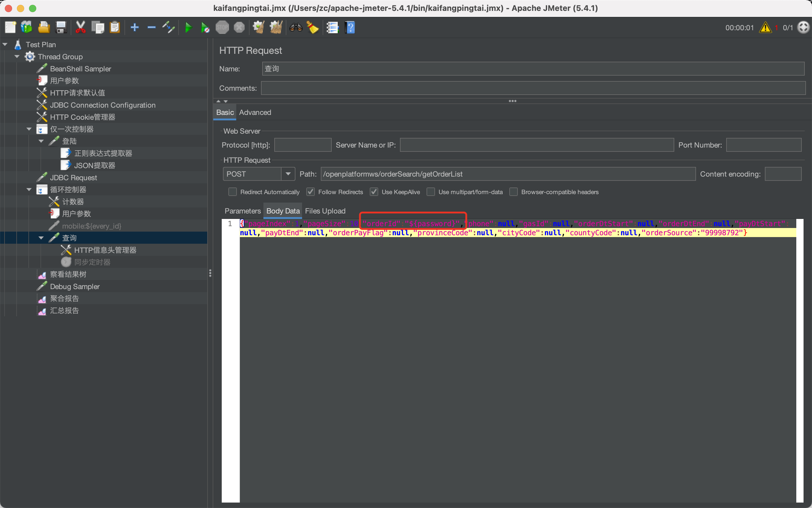Select JDBC Request in tree

pyautogui.click(x=73, y=177)
